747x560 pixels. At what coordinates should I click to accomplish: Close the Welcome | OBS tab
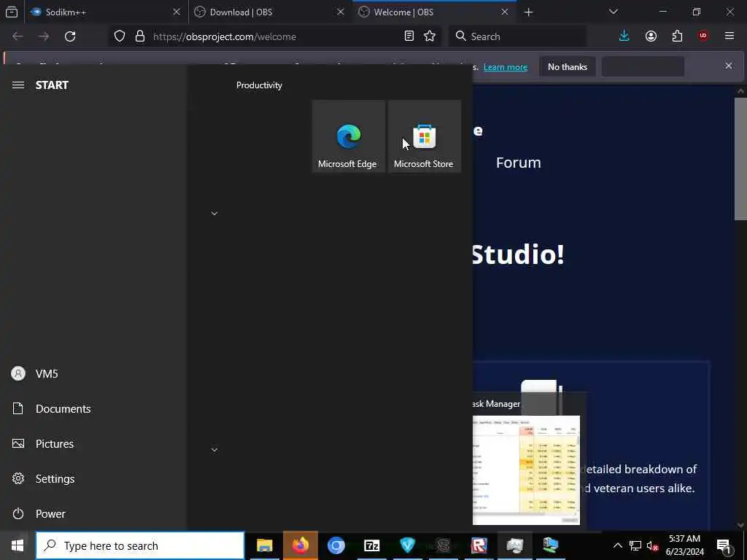pyautogui.click(x=505, y=12)
